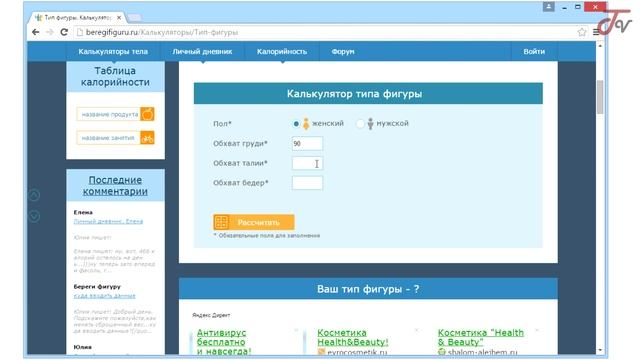Screen dimensions: 640x360
Task: Open the Chrome menu hamburger icon
Action: [x=596, y=32]
